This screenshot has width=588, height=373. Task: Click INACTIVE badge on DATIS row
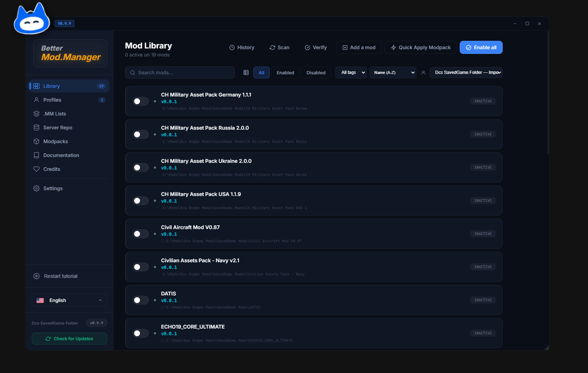483,300
